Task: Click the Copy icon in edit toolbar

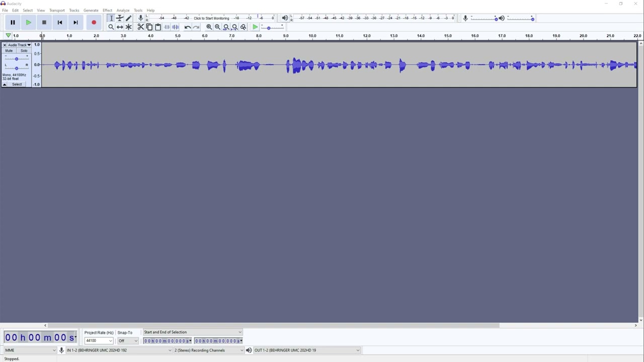Action: [149, 27]
